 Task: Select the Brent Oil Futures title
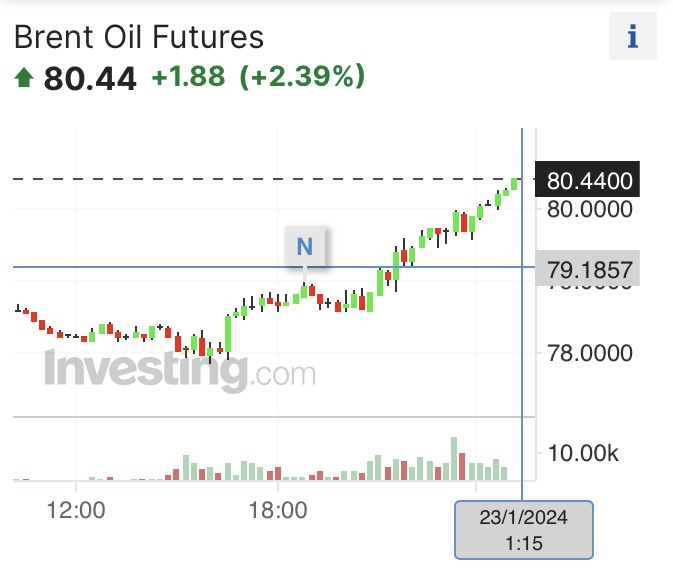tap(138, 37)
